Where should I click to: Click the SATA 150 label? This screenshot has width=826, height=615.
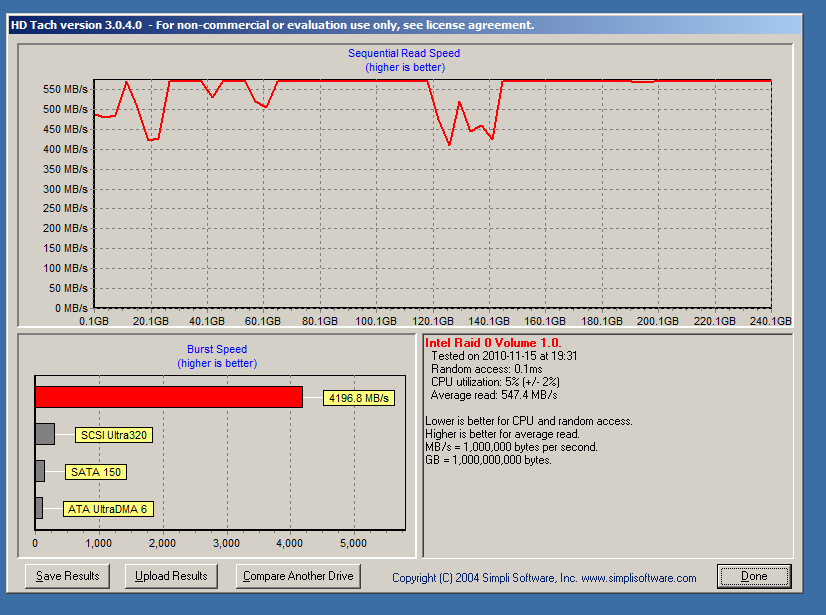[96, 472]
